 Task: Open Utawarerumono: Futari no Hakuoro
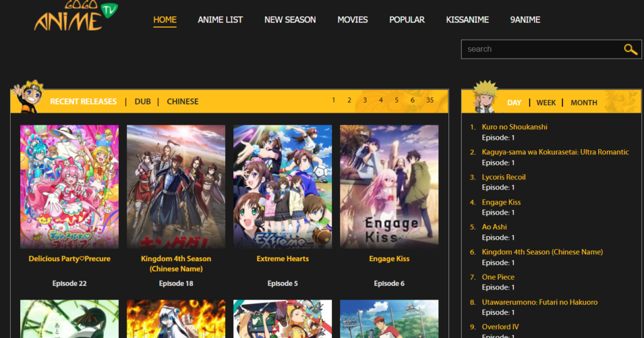pyautogui.click(x=540, y=302)
